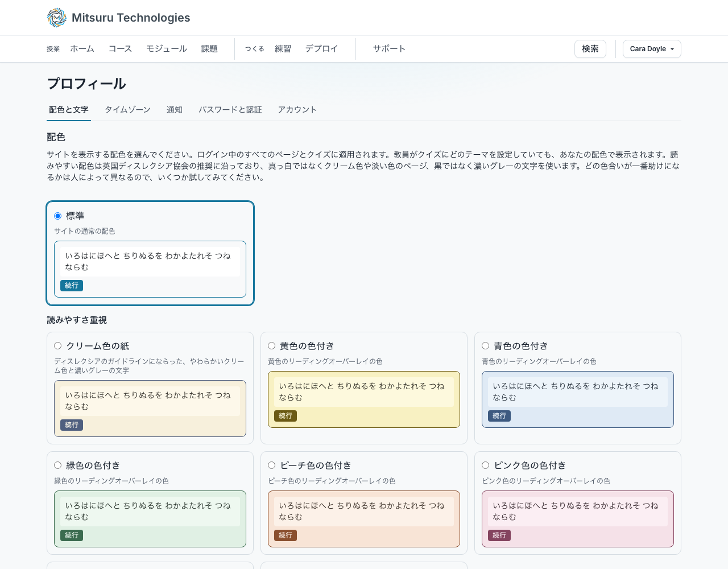Select the 標準 color scheme radio button
The image size is (728, 569).
pos(57,216)
